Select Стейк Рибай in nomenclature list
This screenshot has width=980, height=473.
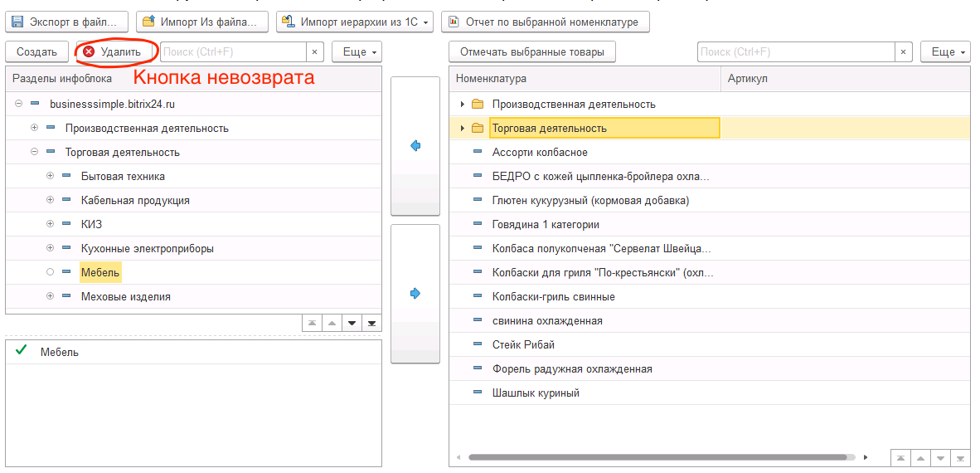pos(523,345)
